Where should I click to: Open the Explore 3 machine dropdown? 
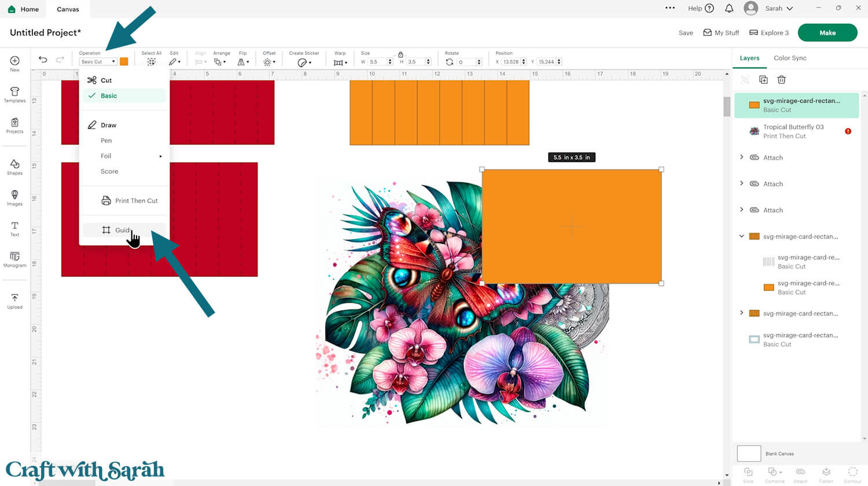coord(768,33)
